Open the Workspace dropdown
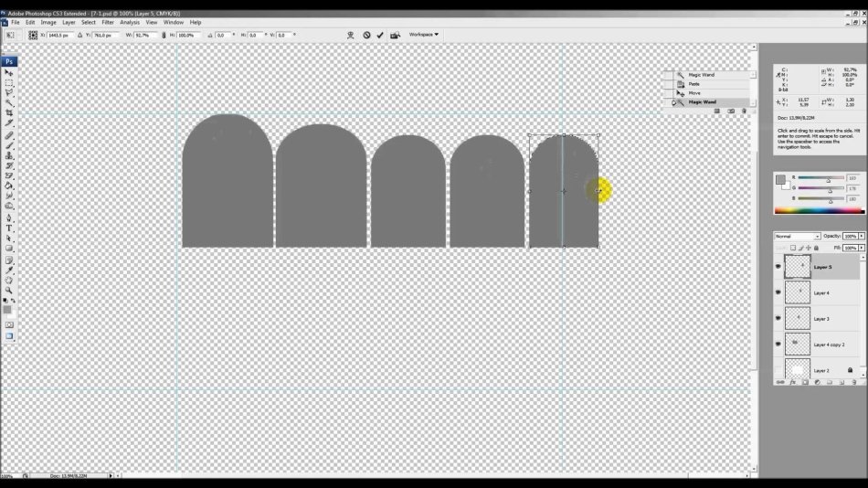 coord(424,35)
